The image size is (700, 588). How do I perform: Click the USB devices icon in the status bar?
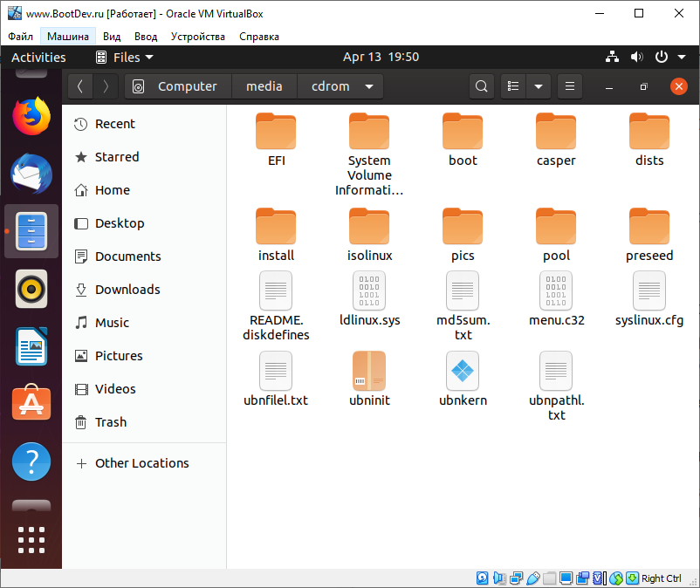(533, 578)
